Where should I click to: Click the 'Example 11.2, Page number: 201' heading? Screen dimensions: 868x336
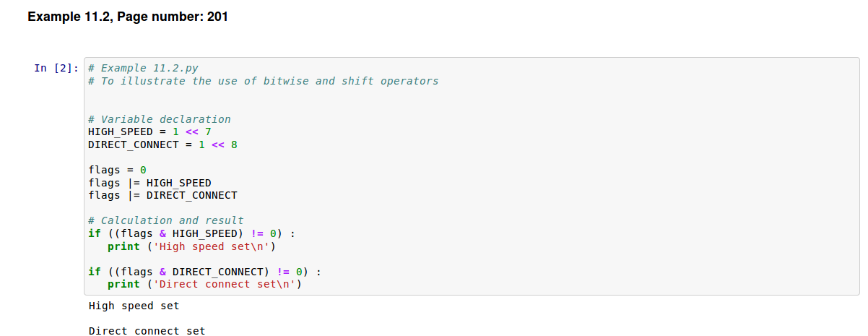point(128,16)
